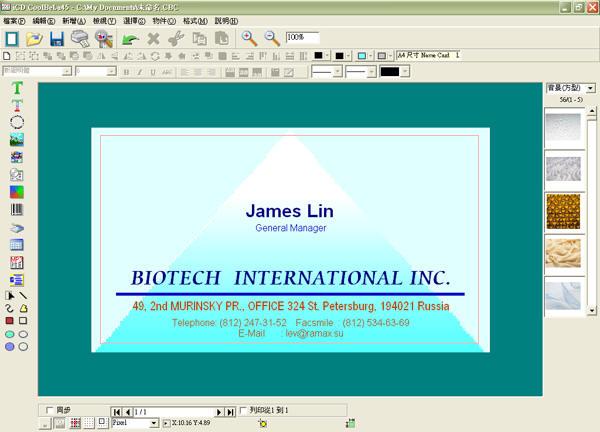Select the color gradient fill tool
Viewport: 600px width, 432px height.
click(x=17, y=192)
